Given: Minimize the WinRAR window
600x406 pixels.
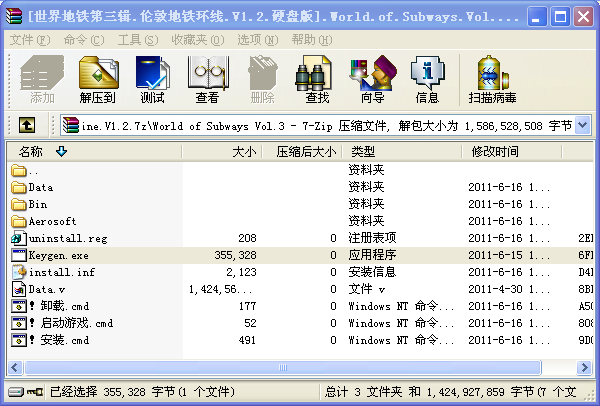Looking at the screenshot, I should 536,16.
